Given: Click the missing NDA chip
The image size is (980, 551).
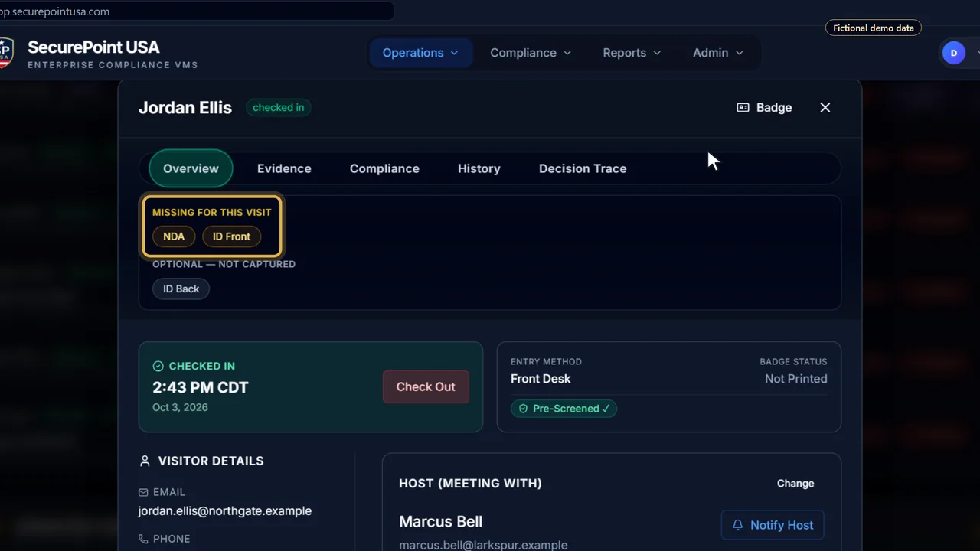Looking at the screenshot, I should 174,236.
